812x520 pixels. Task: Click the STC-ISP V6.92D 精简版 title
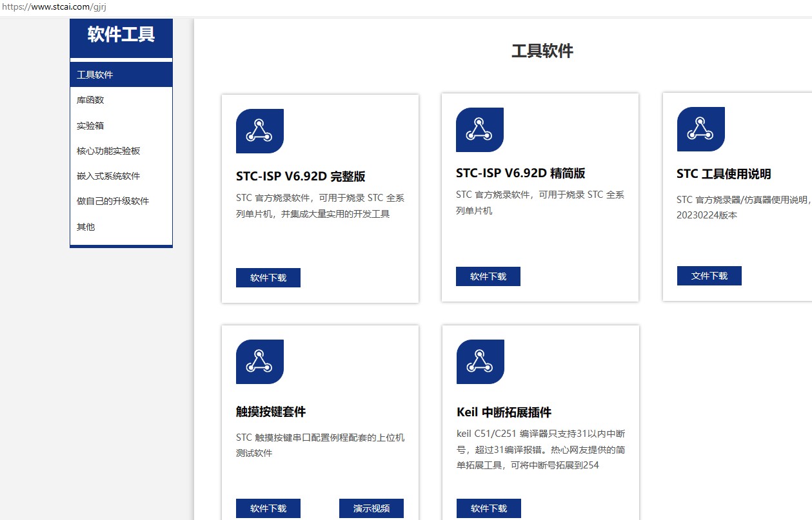(x=520, y=173)
